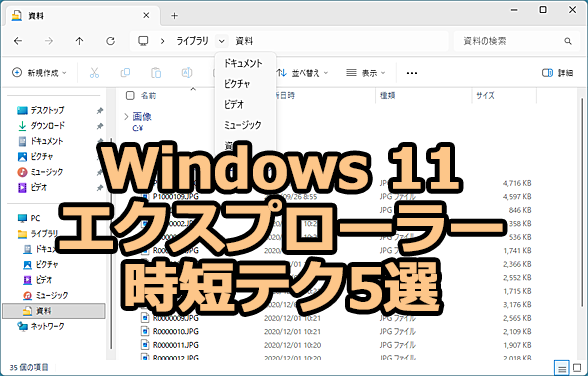Open the ライブラリ breadcrumb dropdown chevron
The width and height of the screenshot is (588, 376).
[222, 41]
